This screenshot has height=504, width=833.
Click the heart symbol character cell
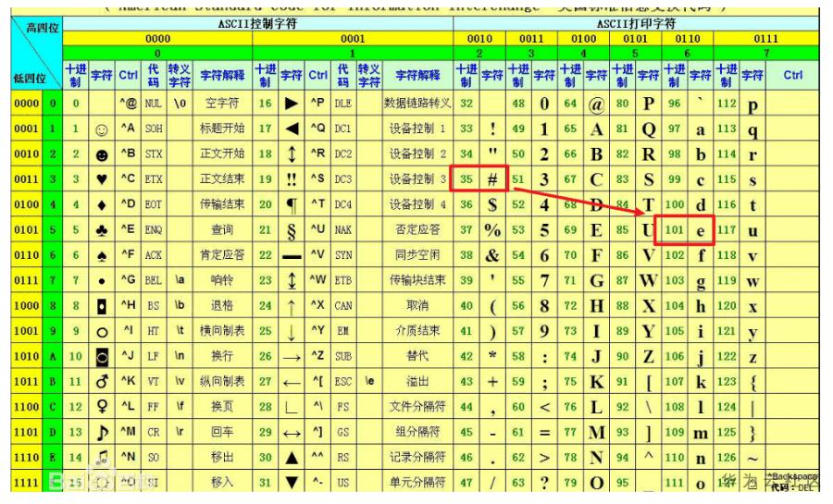[x=102, y=179]
